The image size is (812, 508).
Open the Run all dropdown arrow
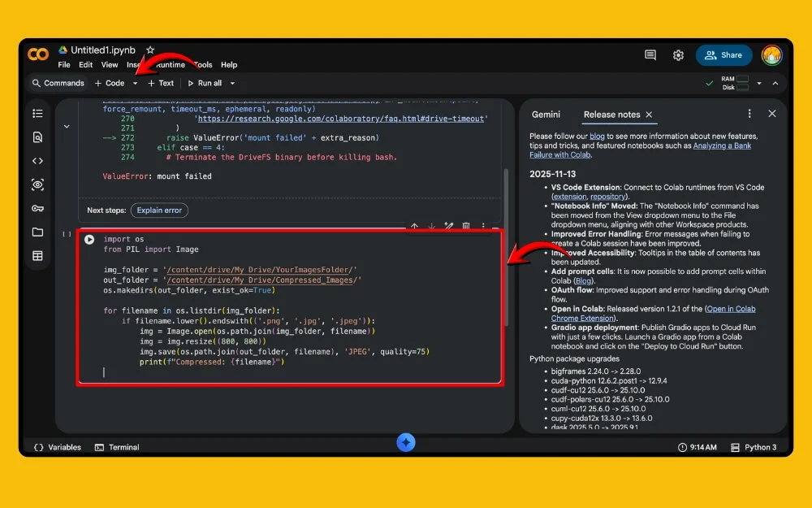coord(231,82)
